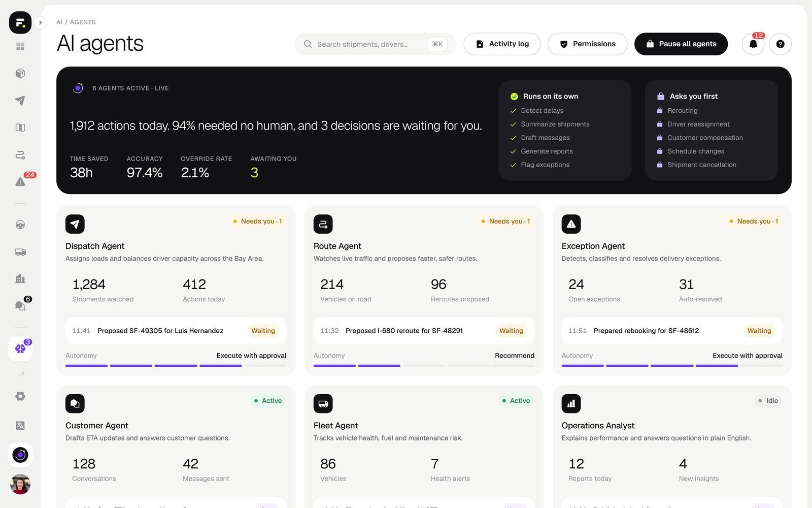
Task: Open the Proposed I-680 reroute for SF-48291 item
Action: click(424, 331)
